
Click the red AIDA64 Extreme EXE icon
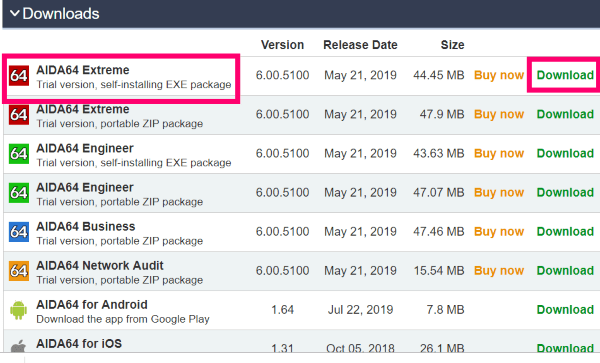click(x=19, y=75)
